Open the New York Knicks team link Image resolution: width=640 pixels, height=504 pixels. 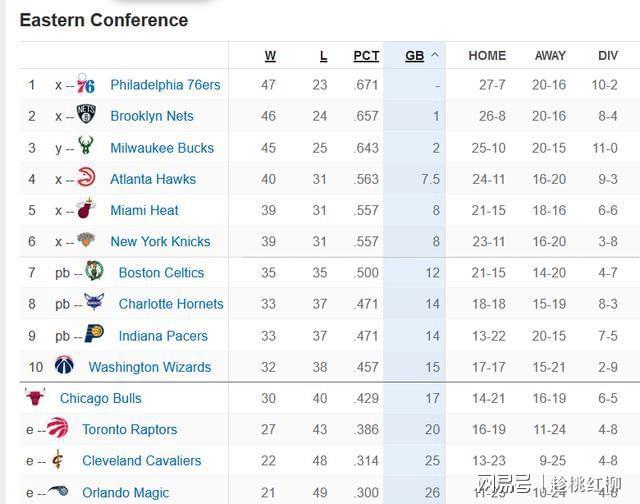[x=160, y=242]
